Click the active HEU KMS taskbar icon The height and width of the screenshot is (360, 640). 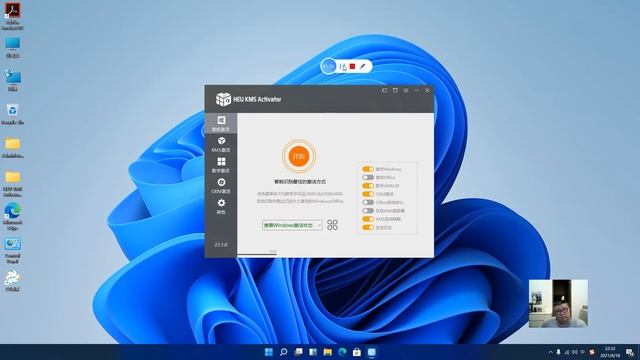pyautogui.click(x=371, y=352)
